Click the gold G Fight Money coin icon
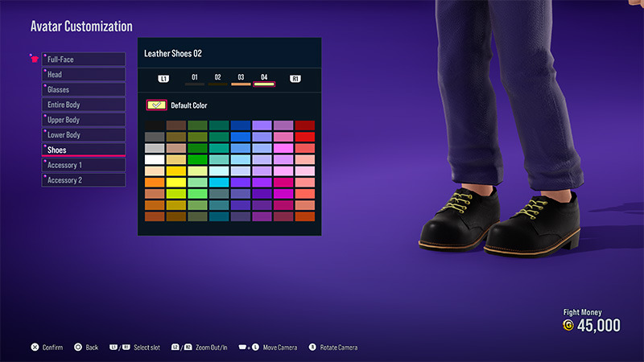Image resolution: width=644 pixels, height=362 pixels. 568,326
